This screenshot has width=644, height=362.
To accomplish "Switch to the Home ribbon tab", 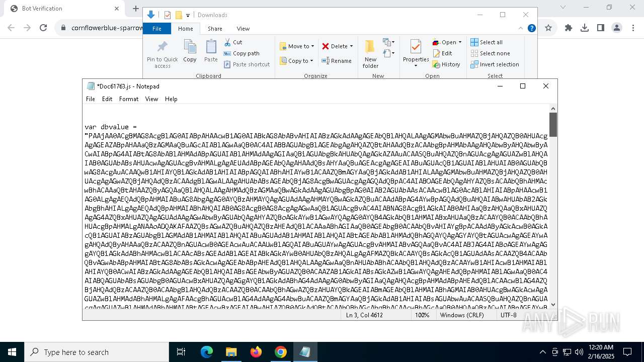I will click(185, 29).
